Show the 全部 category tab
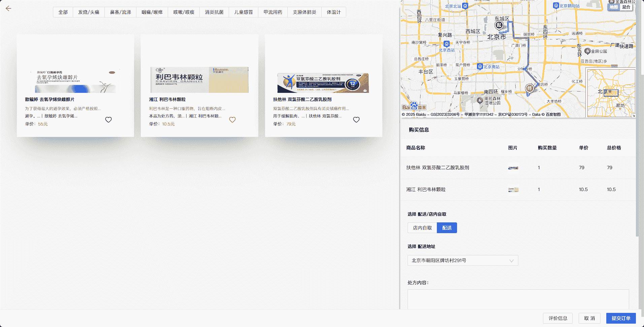Image resolution: width=644 pixels, height=327 pixels. tap(63, 12)
